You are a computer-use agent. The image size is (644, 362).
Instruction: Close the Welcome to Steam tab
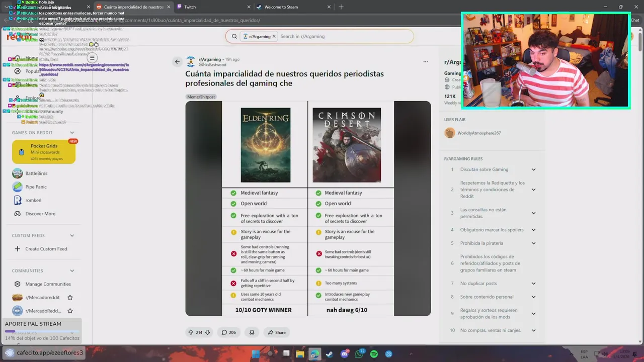(329, 7)
